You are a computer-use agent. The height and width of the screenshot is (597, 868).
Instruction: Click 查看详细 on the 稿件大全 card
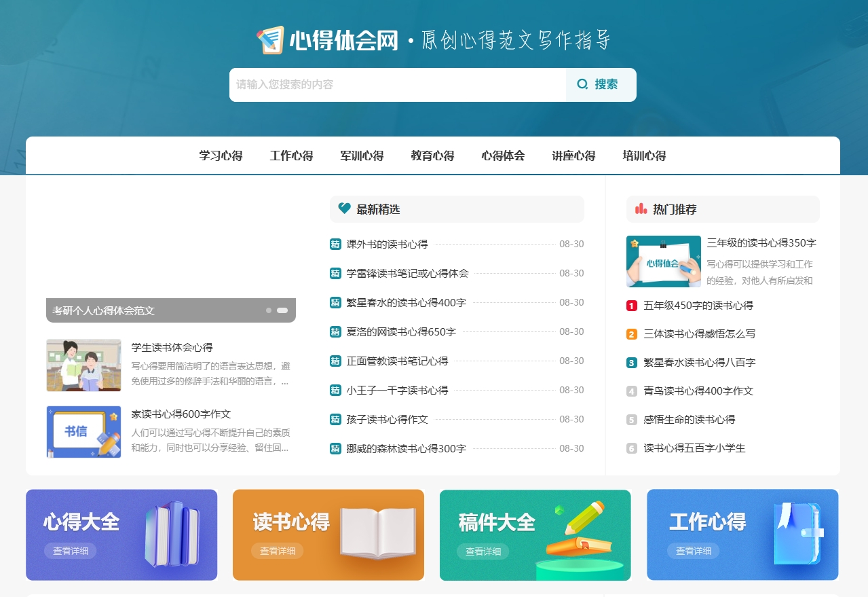click(x=483, y=551)
